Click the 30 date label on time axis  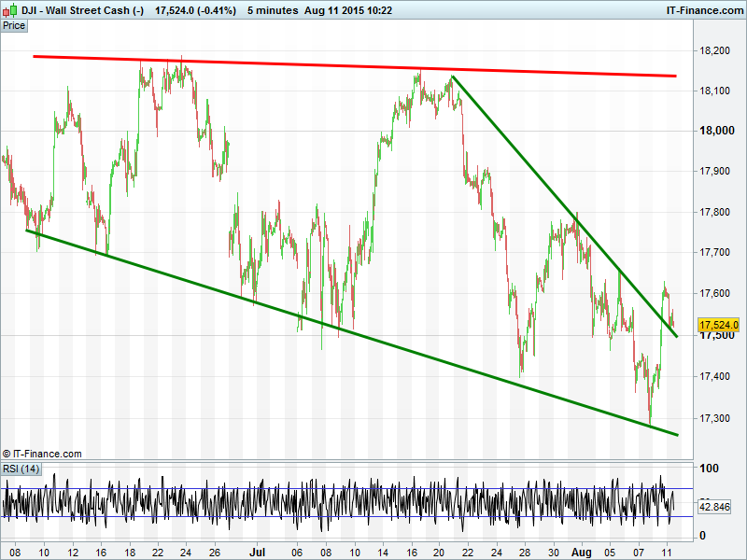pyautogui.click(x=553, y=553)
